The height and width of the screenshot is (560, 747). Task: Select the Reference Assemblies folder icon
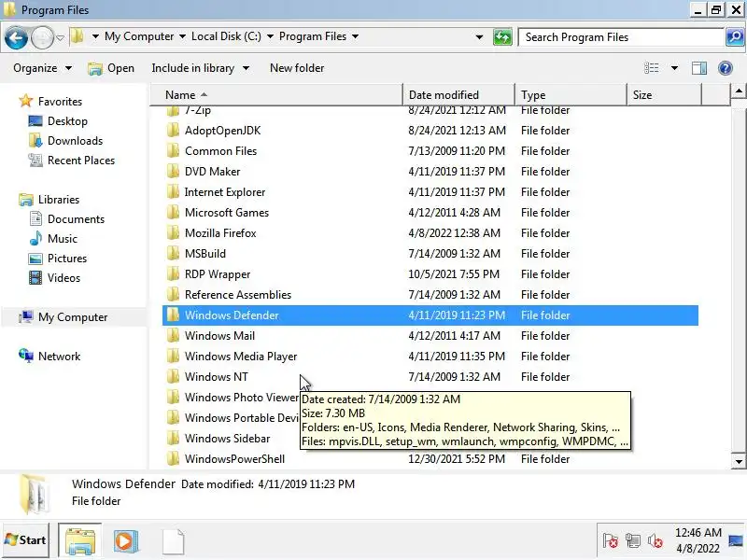coord(173,295)
